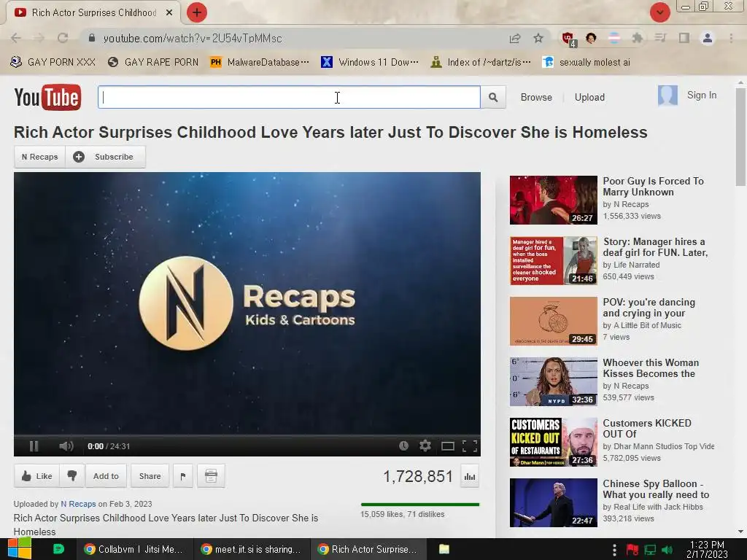The height and width of the screenshot is (560, 747).
Task: Open Poor Guy Is Forced To Marry thumbnail
Action: [553, 200]
